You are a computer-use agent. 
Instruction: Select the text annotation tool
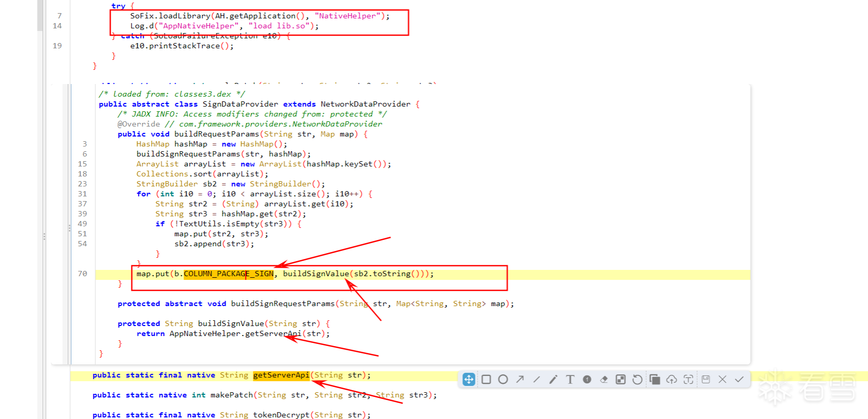click(570, 379)
